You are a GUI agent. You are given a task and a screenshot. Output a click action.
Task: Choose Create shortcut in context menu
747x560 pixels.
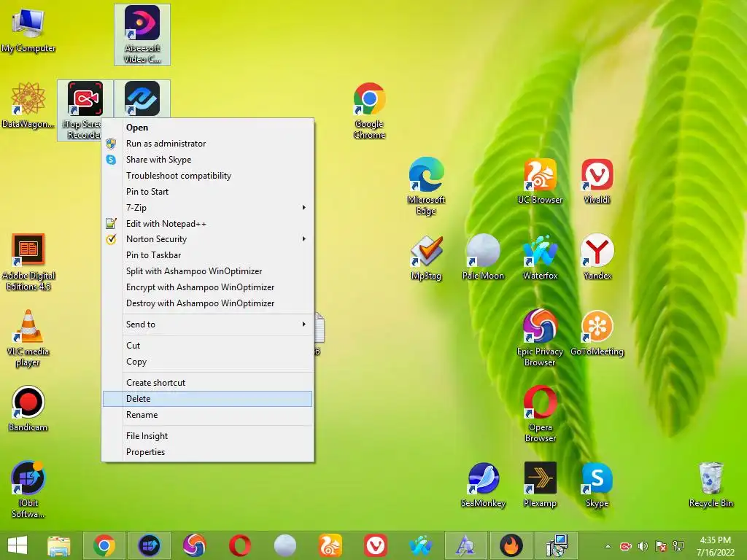(208, 382)
